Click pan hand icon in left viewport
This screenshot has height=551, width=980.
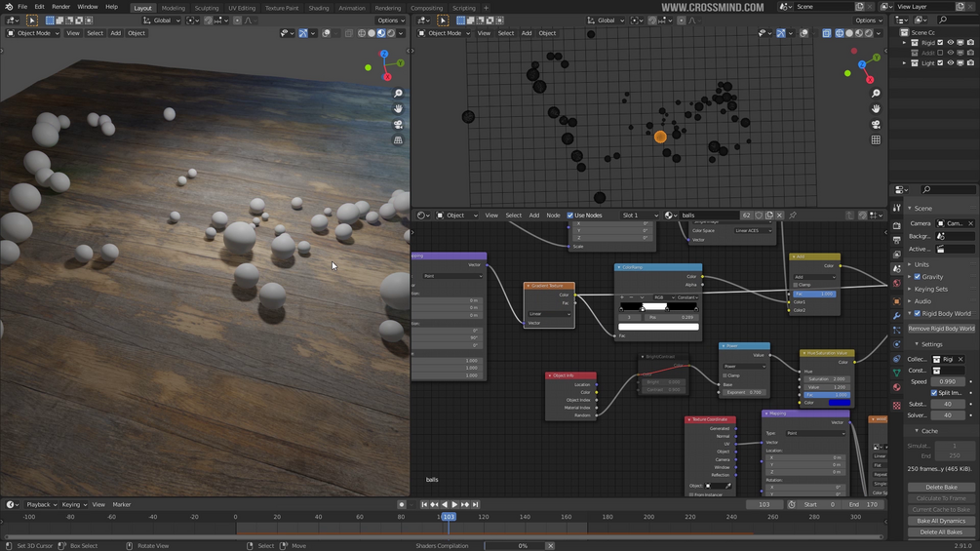[398, 108]
